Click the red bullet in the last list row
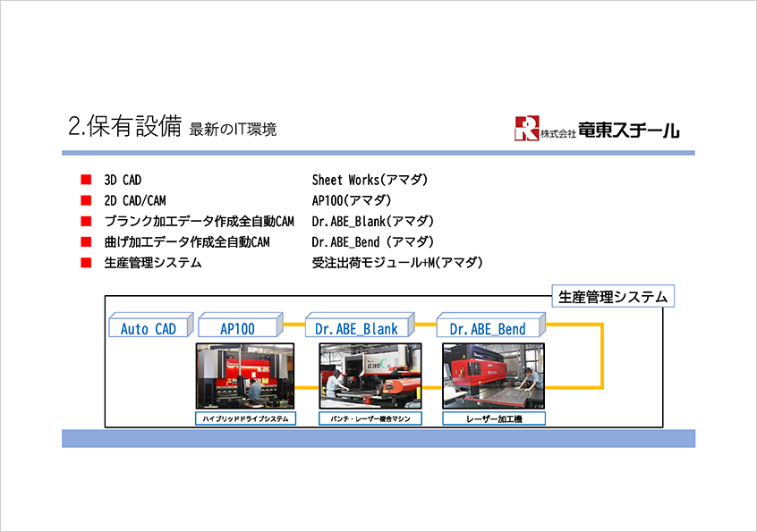This screenshot has width=757, height=532. [86, 263]
